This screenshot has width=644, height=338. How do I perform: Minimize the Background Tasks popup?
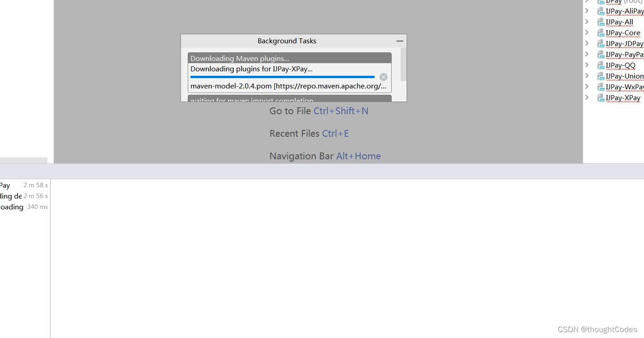point(399,41)
